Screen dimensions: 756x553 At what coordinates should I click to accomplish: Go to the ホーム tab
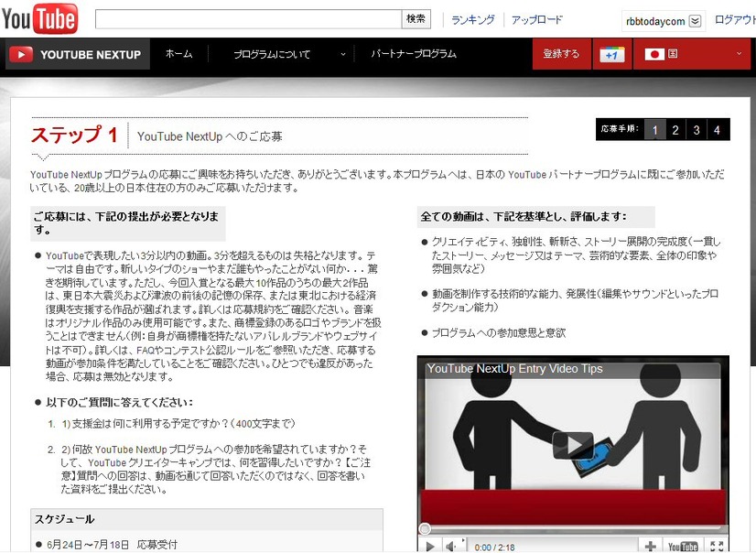click(x=178, y=54)
